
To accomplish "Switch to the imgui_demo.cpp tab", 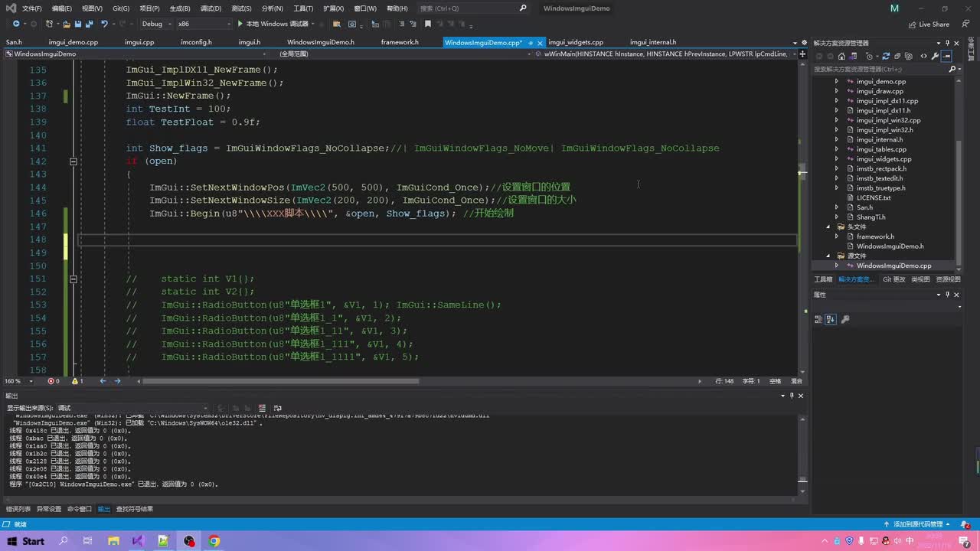I will point(73,42).
